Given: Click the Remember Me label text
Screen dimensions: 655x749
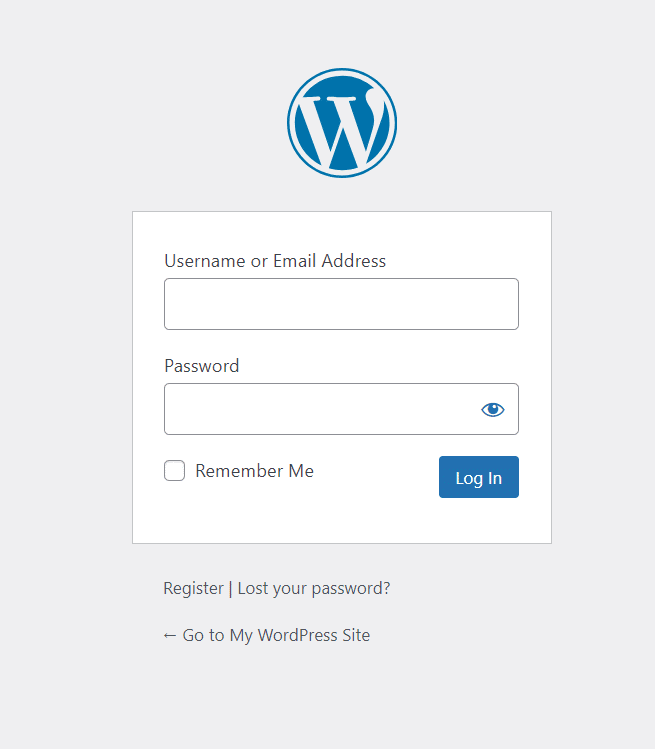Looking at the screenshot, I should tap(254, 471).
